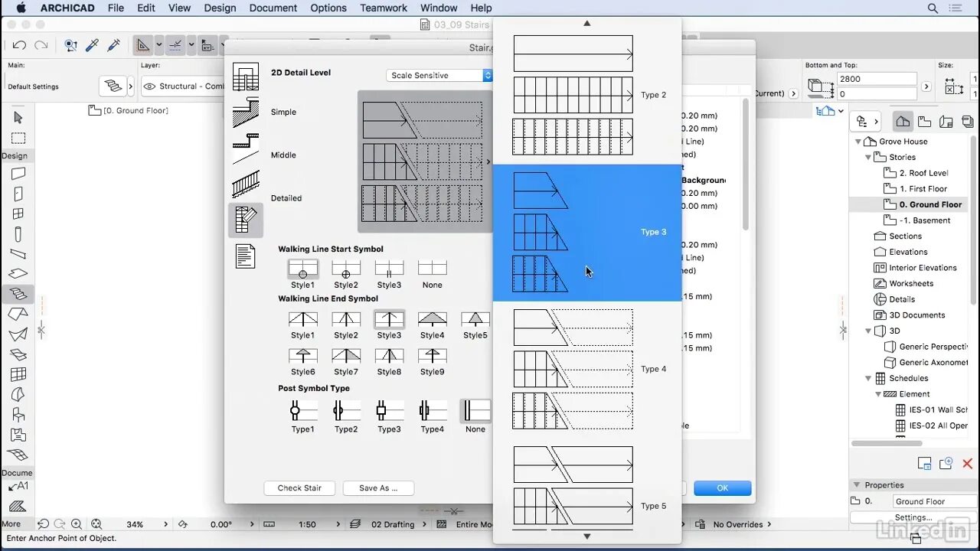Collapse the Properties panel section
The height and width of the screenshot is (551, 980).
[856, 485]
